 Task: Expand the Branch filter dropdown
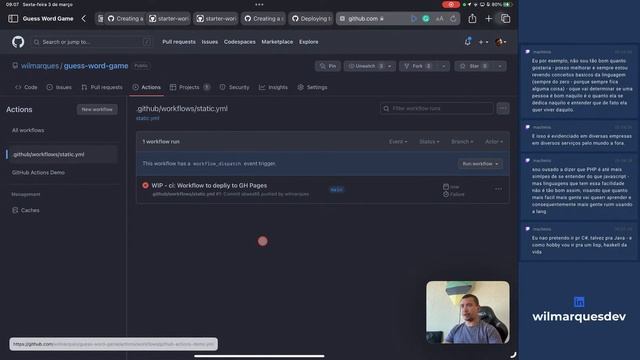tap(462, 142)
